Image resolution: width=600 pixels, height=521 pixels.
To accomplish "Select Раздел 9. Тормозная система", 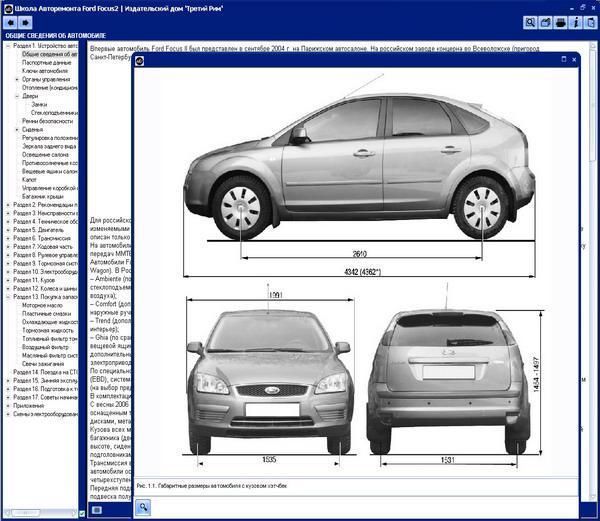I will [x=45, y=263].
